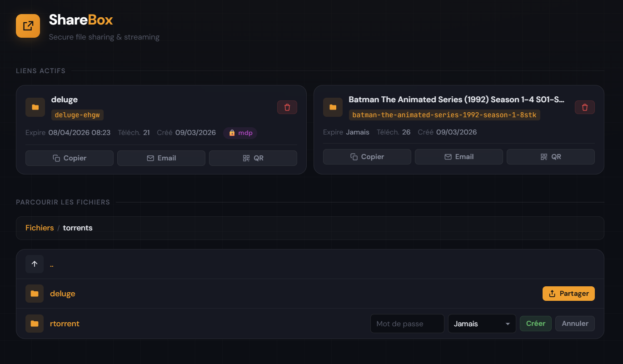
Task: Go to Fichiers in the breadcrumb
Action: coord(40,228)
